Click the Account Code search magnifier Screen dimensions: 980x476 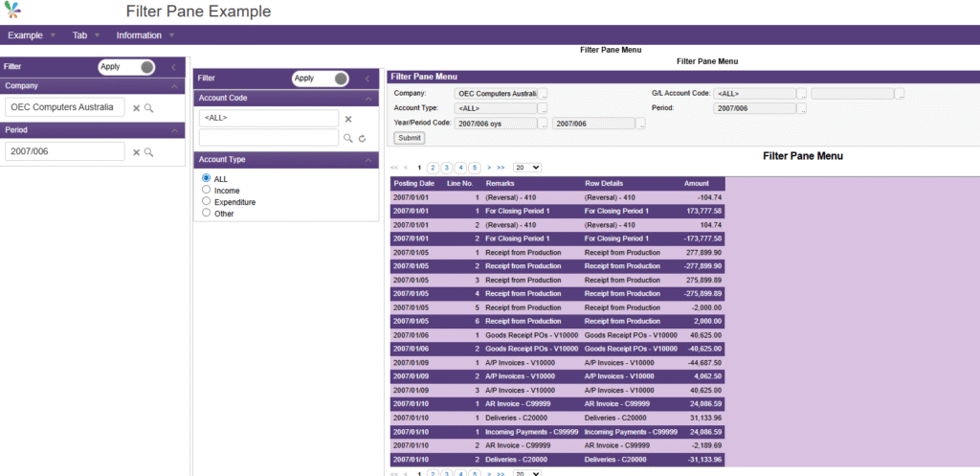pos(348,138)
